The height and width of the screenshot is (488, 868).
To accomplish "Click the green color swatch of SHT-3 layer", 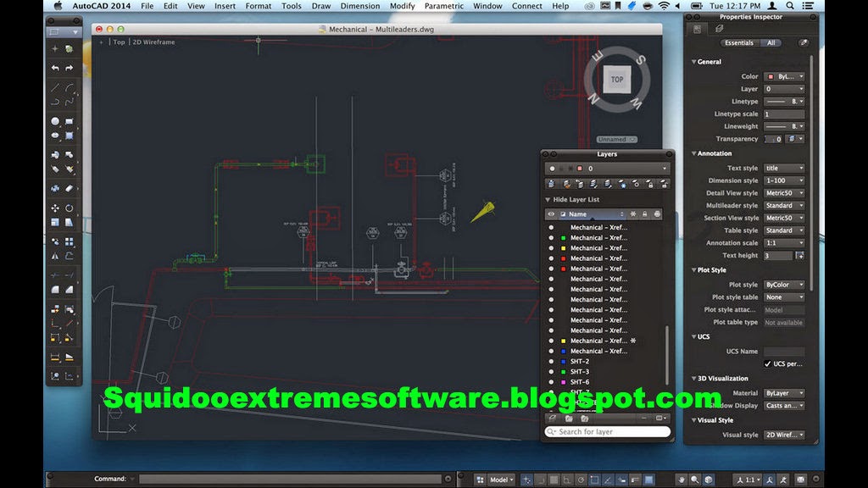I will coord(563,372).
